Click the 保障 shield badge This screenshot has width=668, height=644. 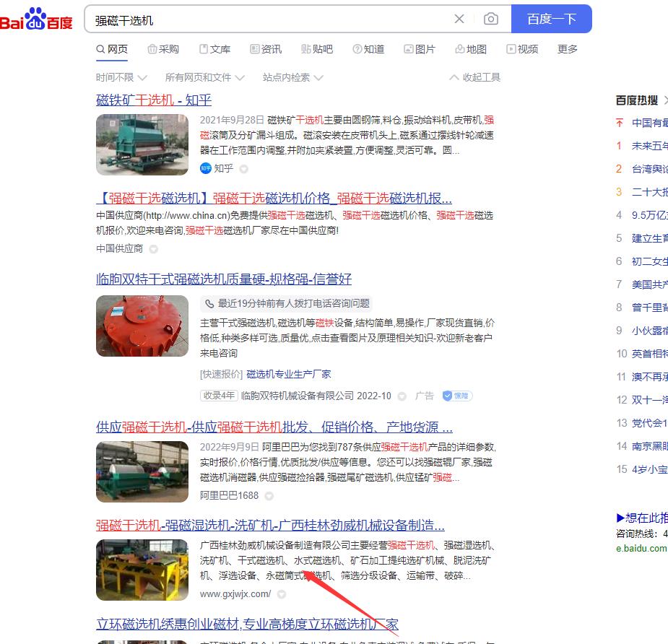pyautogui.click(x=457, y=396)
